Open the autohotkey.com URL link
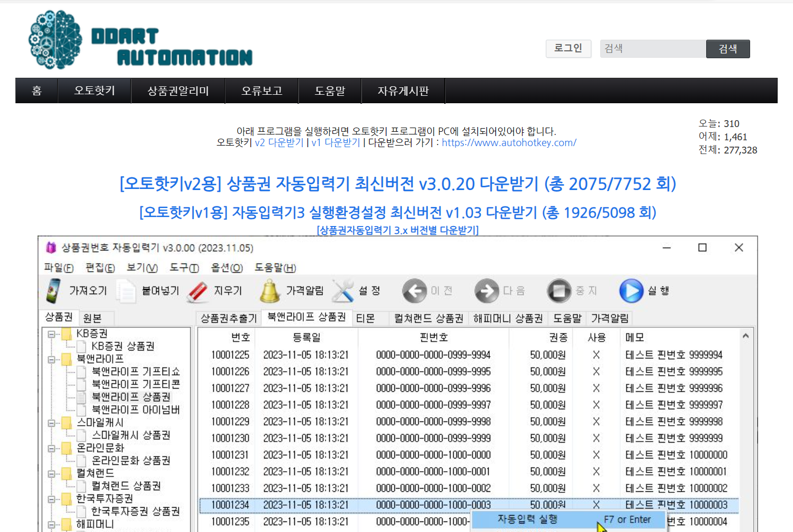 [x=509, y=142]
